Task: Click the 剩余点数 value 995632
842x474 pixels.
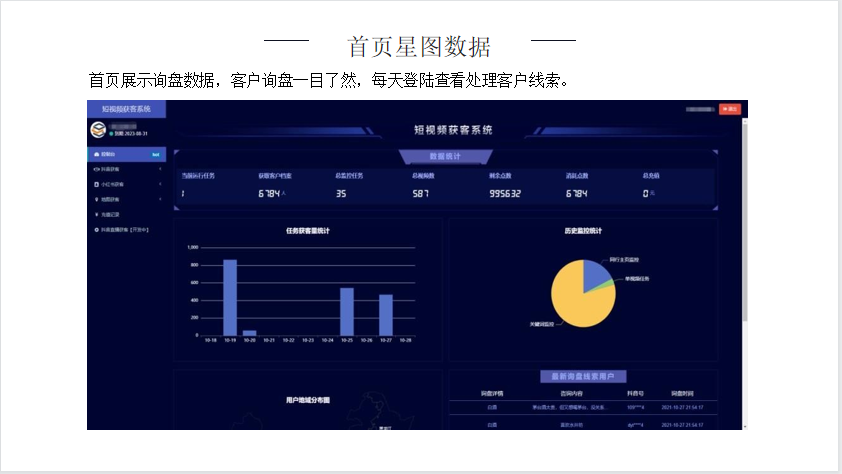Action: pyautogui.click(x=505, y=193)
